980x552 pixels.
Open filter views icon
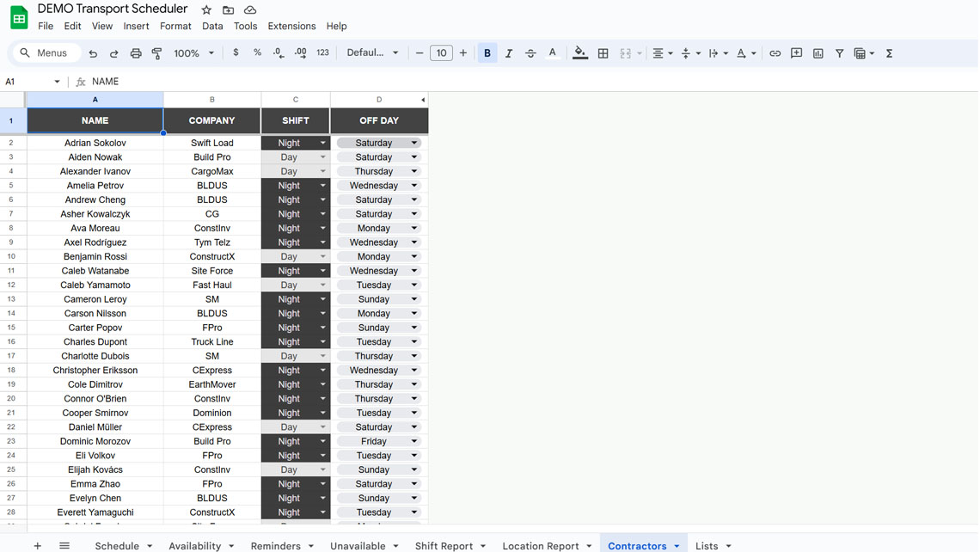pyautogui.click(x=864, y=53)
